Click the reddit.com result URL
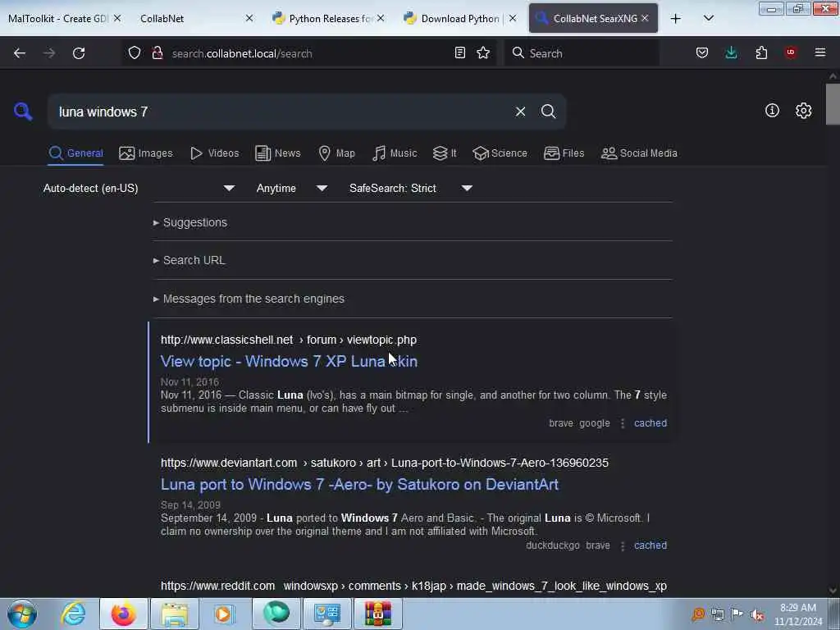The height and width of the screenshot is (630, 840). click(x=413, y=586)
